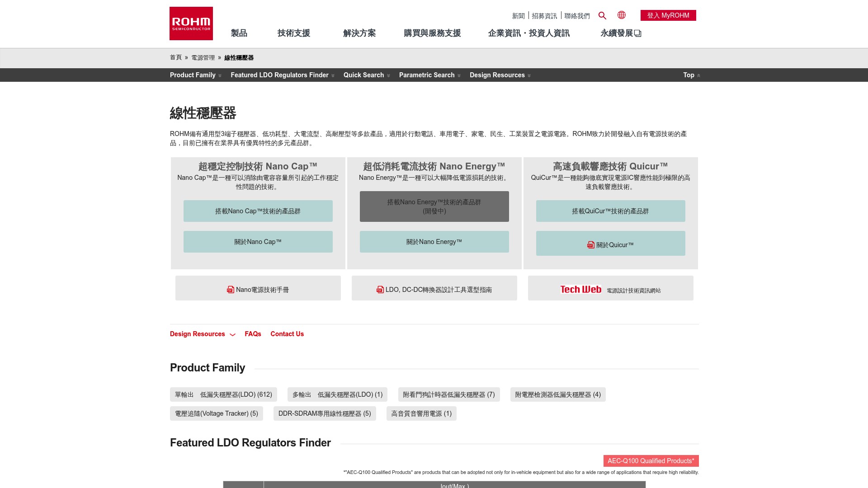Image resolution: width=868 pixels, height=488 pixels.
Task: Select 高音質音響用電源 (1) family
Action: [421, 413]
